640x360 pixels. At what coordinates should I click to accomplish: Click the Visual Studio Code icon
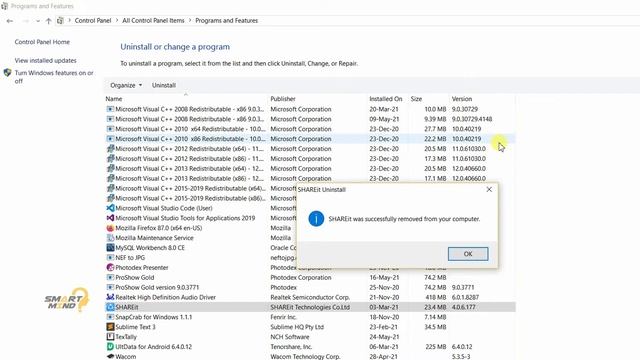110,208
